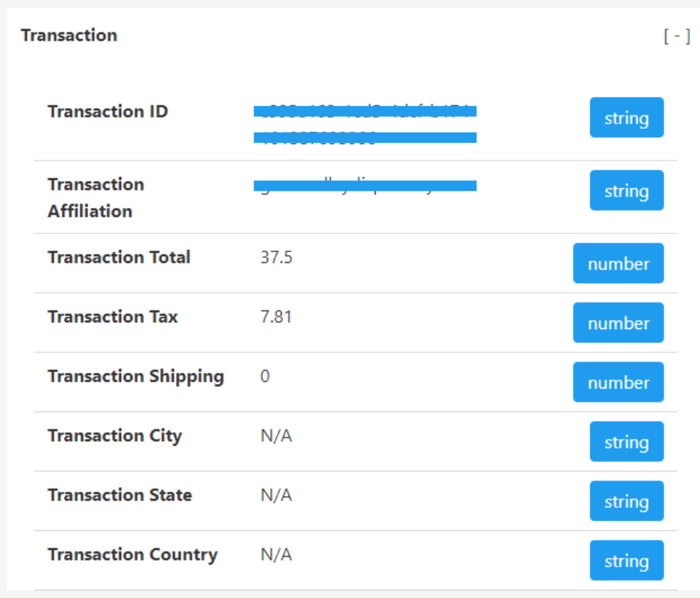Click the Transaction Tax value 7.81
Screen dimensions: 700x598
[276, 316]
